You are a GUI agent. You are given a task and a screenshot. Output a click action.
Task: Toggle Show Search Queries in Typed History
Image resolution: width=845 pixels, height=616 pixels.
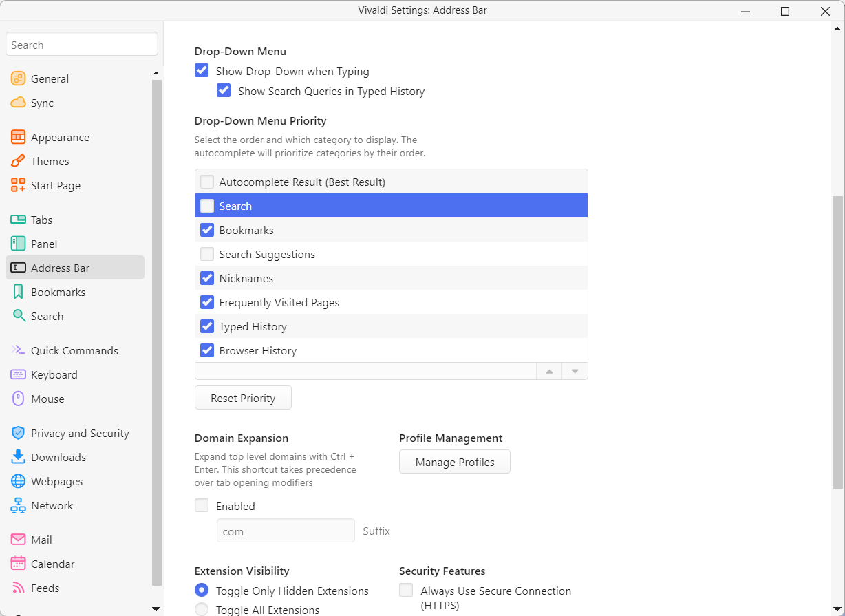click(x=224, y=90)
